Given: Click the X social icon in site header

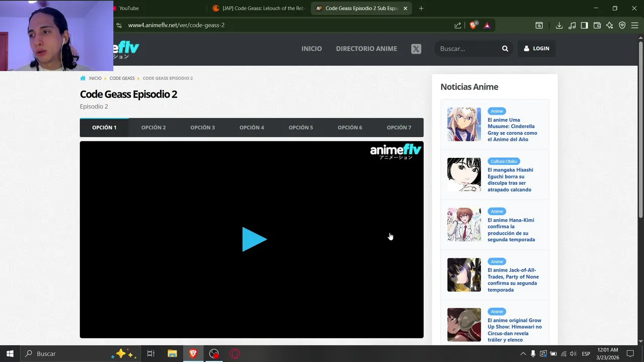Looking at the screenshot, I should 416,49.
